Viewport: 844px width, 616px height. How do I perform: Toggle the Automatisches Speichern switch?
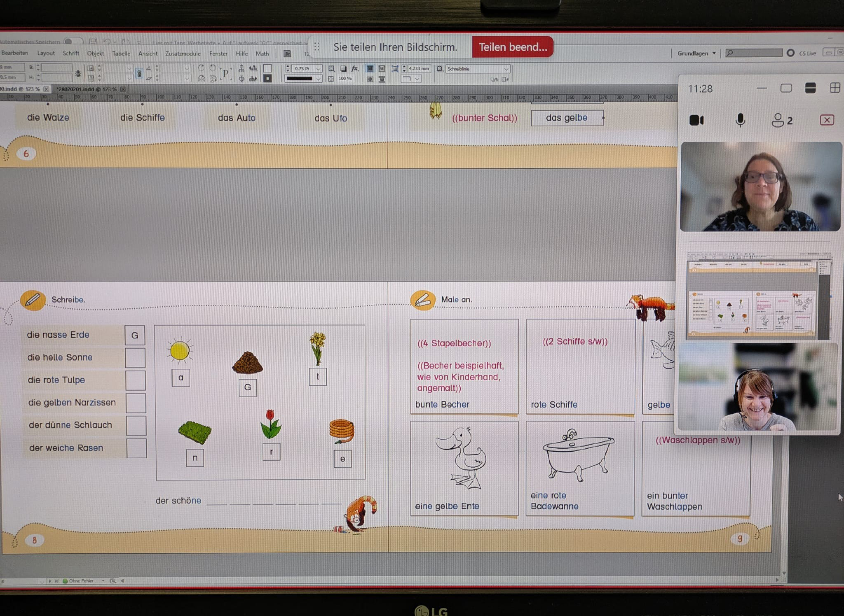73,41
